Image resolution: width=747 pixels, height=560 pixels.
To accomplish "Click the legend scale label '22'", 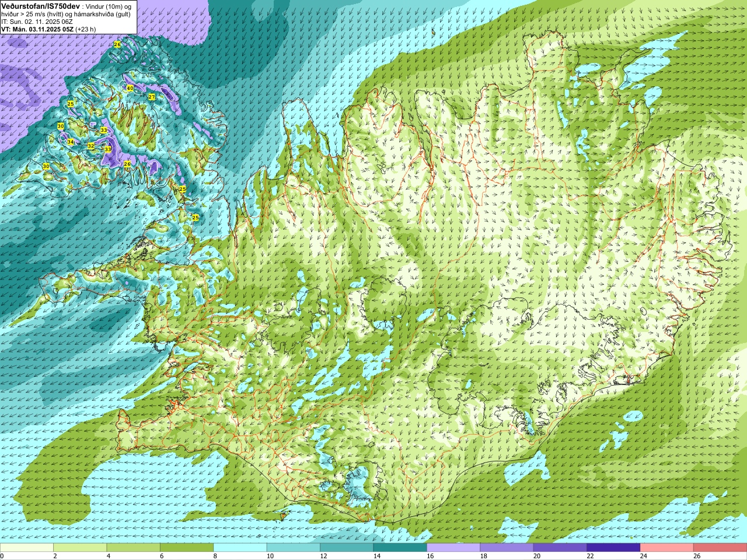I will [590, 556].
